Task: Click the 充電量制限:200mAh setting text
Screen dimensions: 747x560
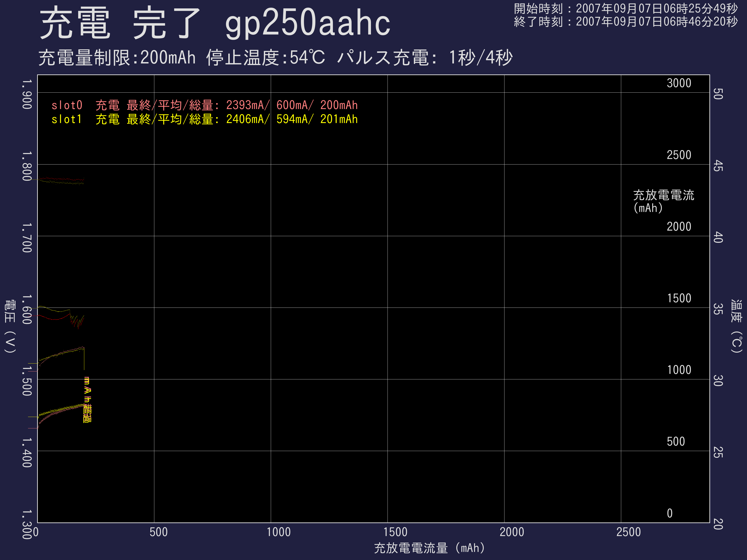Action: 117,58
